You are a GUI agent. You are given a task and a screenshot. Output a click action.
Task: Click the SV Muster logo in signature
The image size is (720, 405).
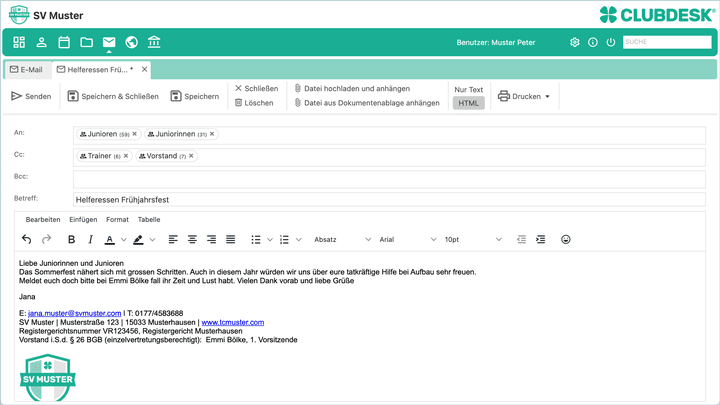click(48, 377)
